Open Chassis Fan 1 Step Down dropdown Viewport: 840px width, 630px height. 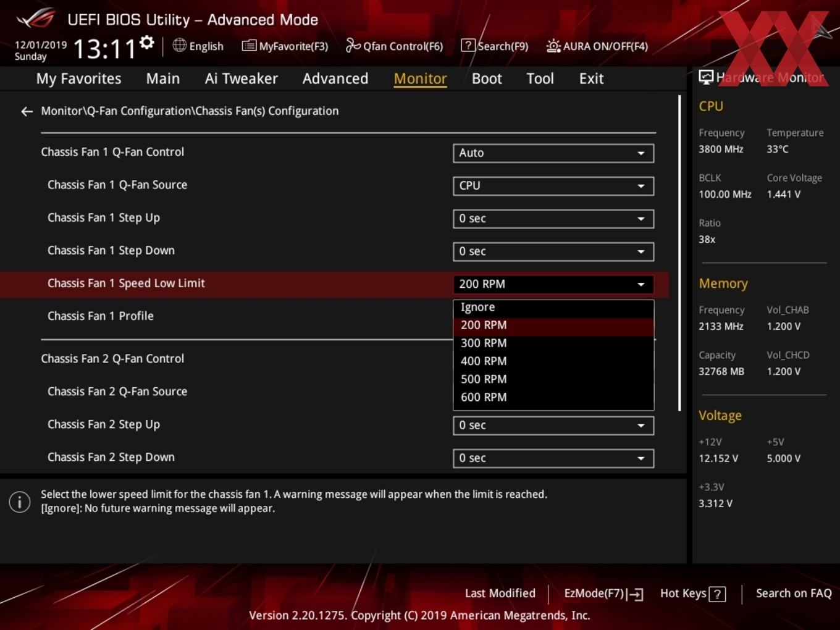pos(553,251)
